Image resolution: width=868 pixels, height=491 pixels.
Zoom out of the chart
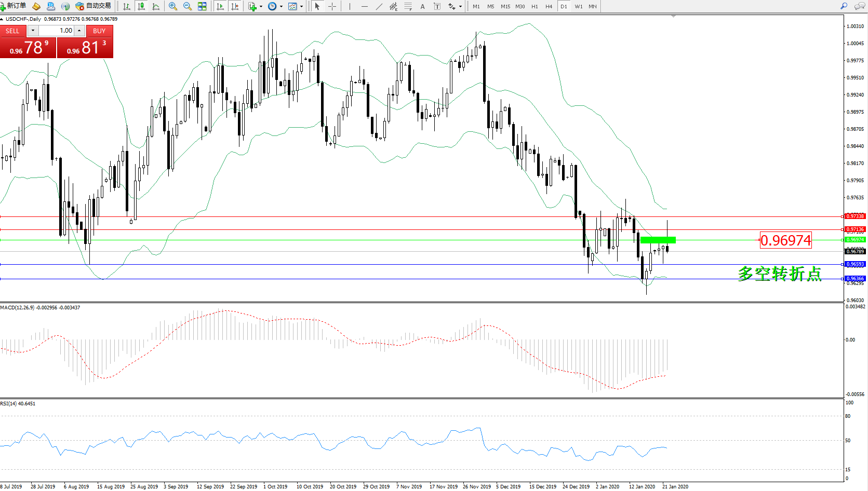click(188, 6)
